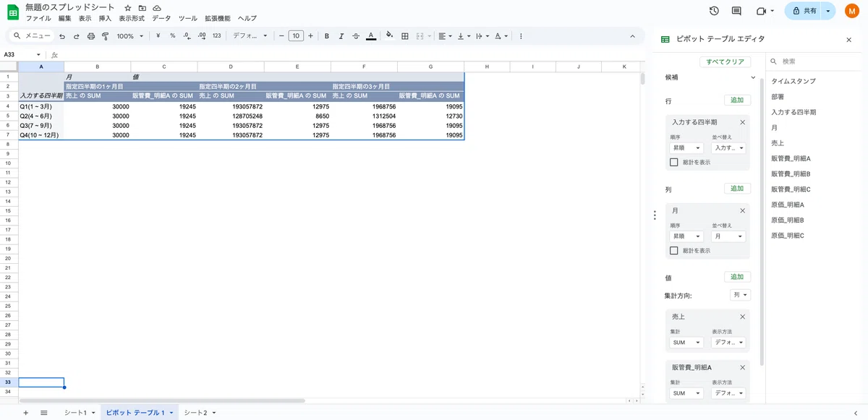Print the spreadsheet
This screenshot has width=868, height=420.
coord(91,35)
